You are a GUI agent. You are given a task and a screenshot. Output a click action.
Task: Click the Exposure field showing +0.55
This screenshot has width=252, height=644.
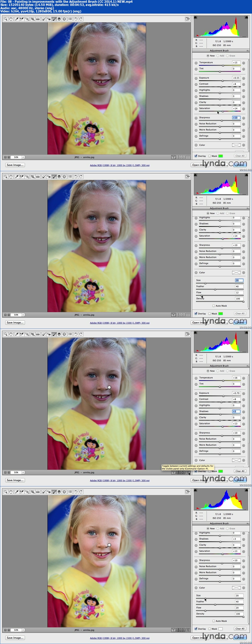(236, 78)
